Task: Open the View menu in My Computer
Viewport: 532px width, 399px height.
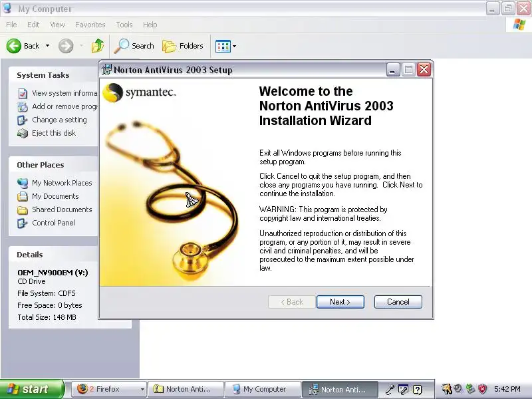Action: (x=57, y=25)
